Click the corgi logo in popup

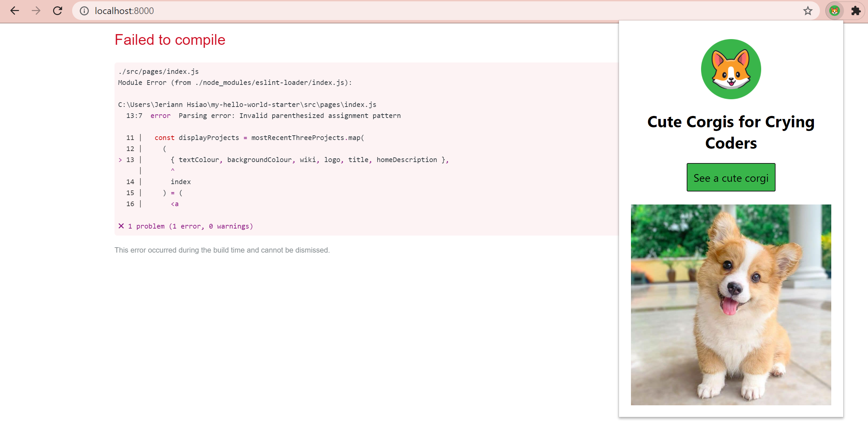point(730,69)
